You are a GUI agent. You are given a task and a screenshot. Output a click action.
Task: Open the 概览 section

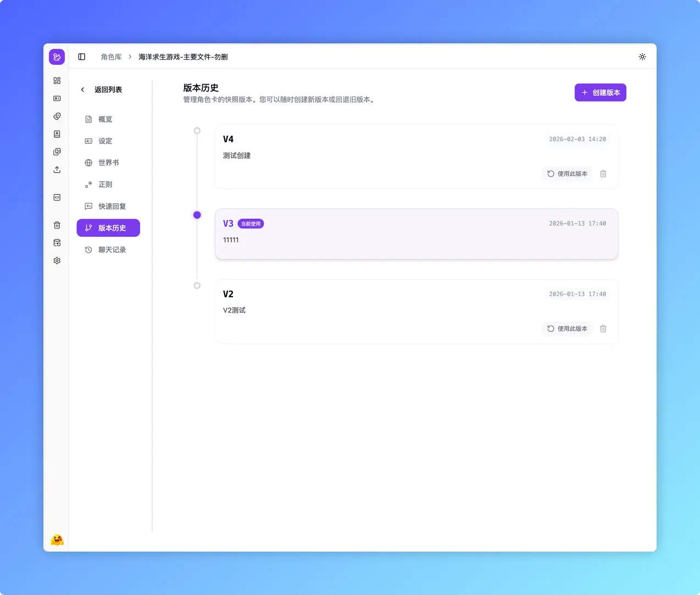108,119
